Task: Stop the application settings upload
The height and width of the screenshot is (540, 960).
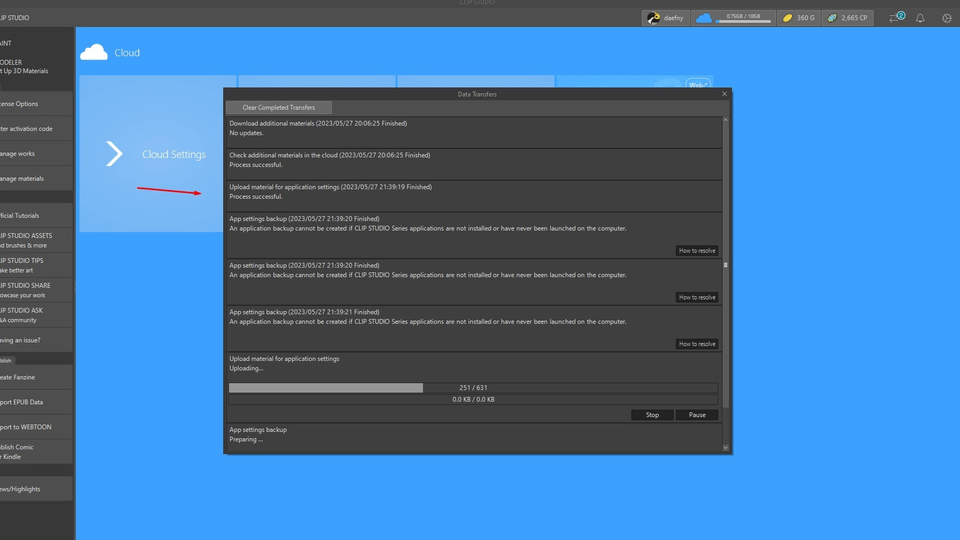Action: click(652, 415)
